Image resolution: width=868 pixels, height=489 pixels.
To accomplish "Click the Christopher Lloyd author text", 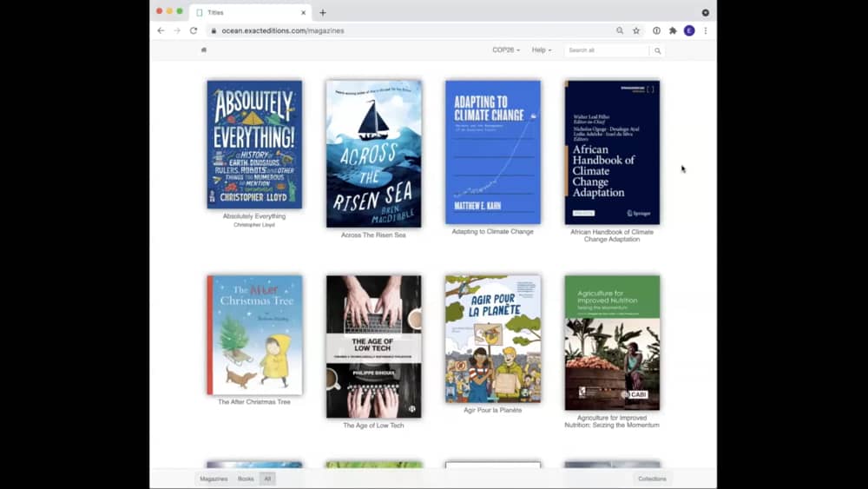I will coord(254,225).
